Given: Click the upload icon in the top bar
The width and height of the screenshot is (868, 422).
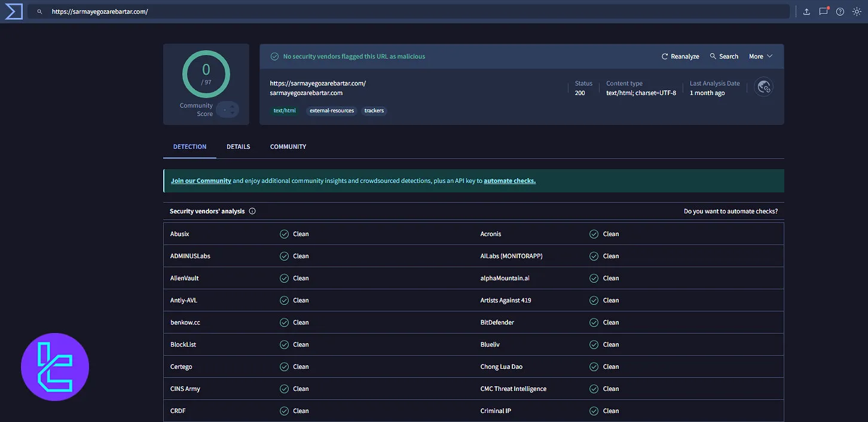Looking at the screenshot, I should (x=806, y=11).
